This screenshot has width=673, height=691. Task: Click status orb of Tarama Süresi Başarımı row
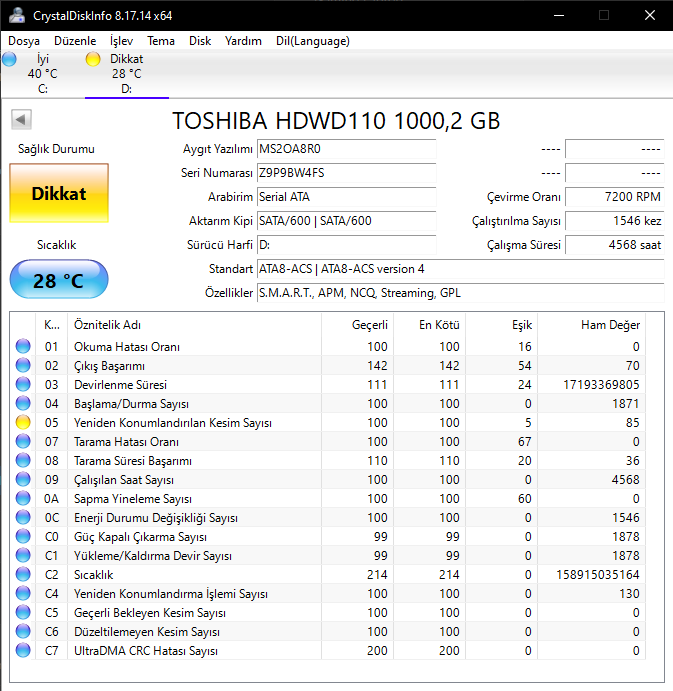pos(23,461)
